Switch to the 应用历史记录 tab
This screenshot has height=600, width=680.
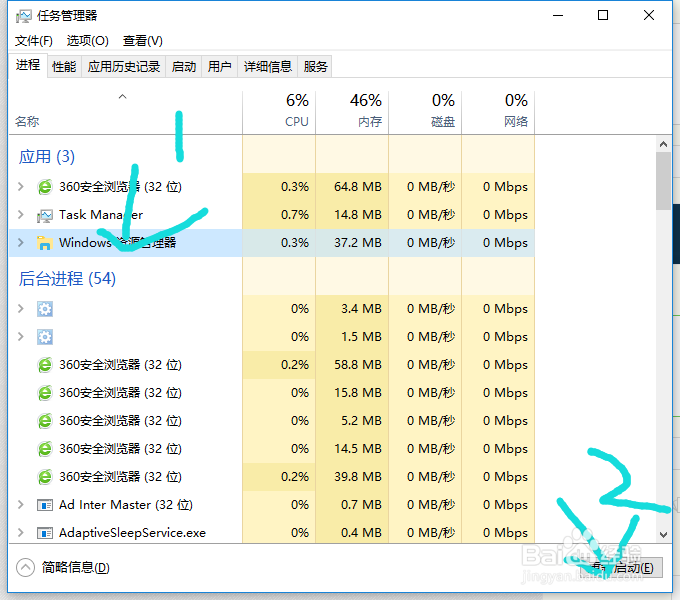124,67
